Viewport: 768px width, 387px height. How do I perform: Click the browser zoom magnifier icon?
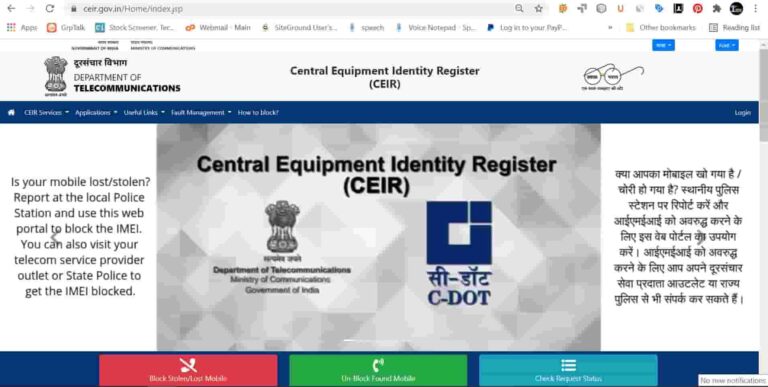(519, 8)
